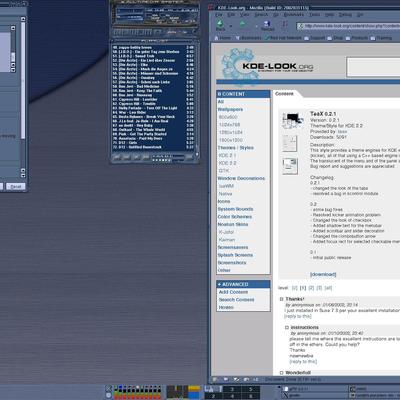
Task: Click the Home icon on the personal toolbar
Action: (x=223, y=38)
